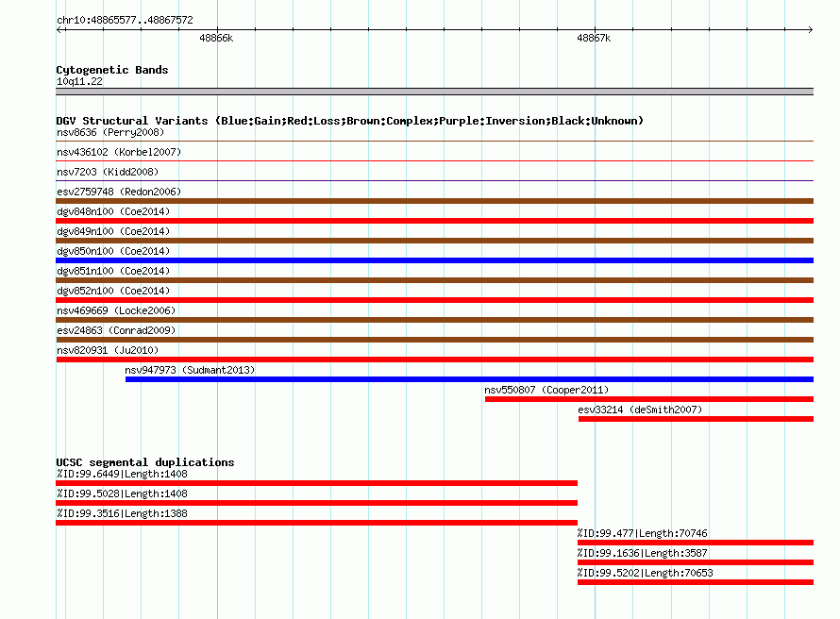Image resolution: width=840 pixels, height=619 pixels.
Task: Click the red bar under %ID:99.5028
Action: tap(316, 503)
